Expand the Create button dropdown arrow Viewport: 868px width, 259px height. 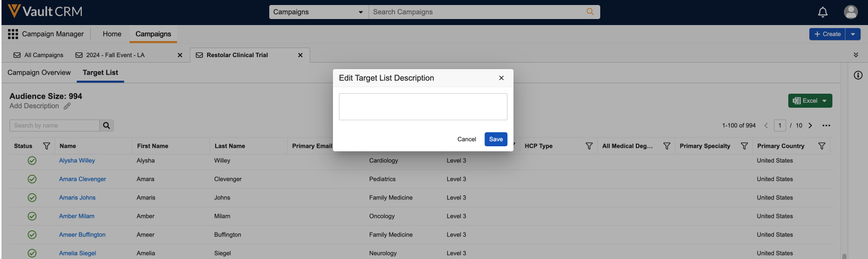853,34
